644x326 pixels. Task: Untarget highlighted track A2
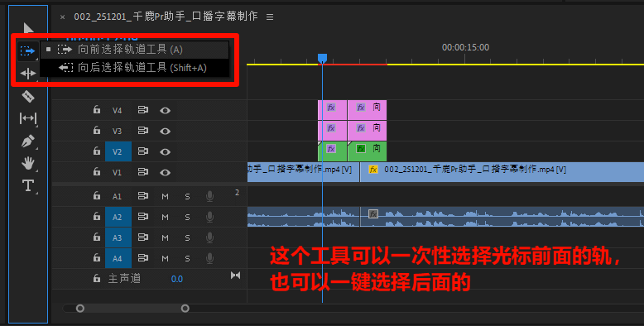click(x=118, y=217)
